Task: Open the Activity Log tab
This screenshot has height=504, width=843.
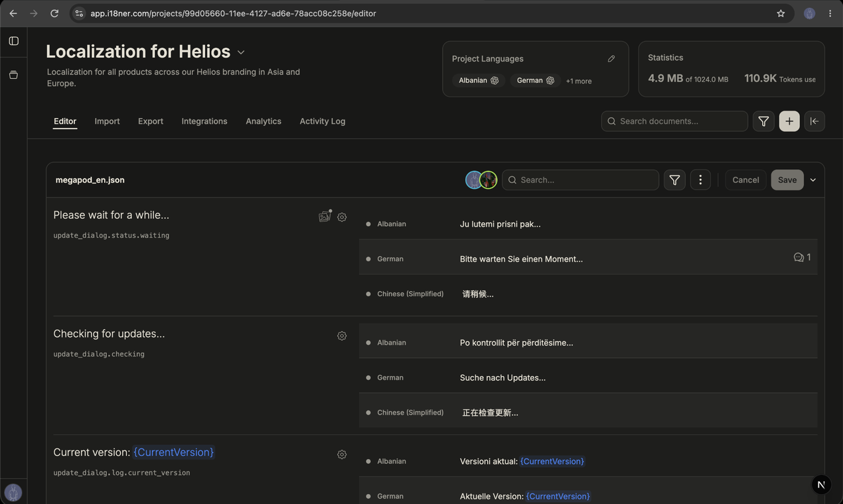Action: [x=323, y=121]
